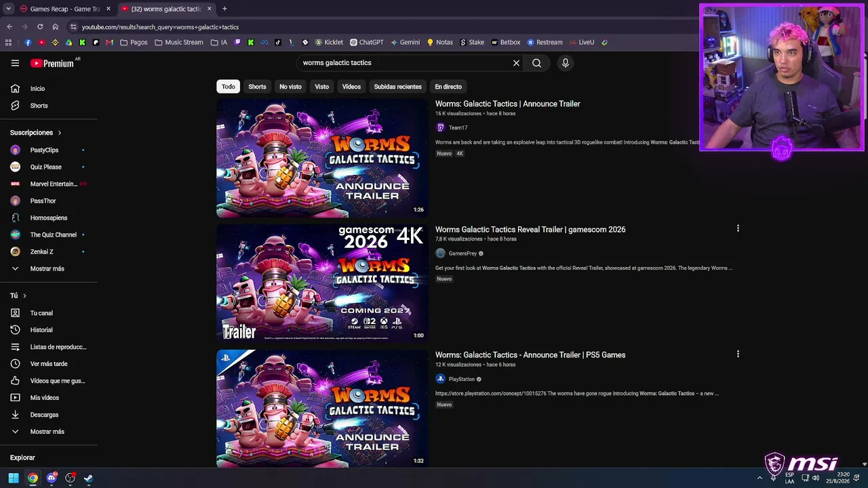
Task: Open the volume control in system tray
Action: click(816, 478)
